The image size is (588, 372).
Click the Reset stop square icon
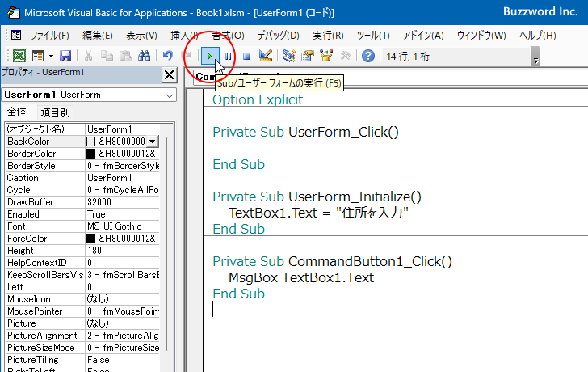tap(246, 57)
